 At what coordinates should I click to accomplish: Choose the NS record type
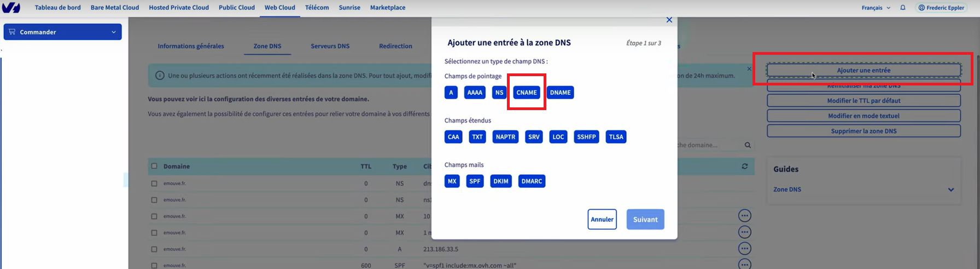click(x=499, y=93)
